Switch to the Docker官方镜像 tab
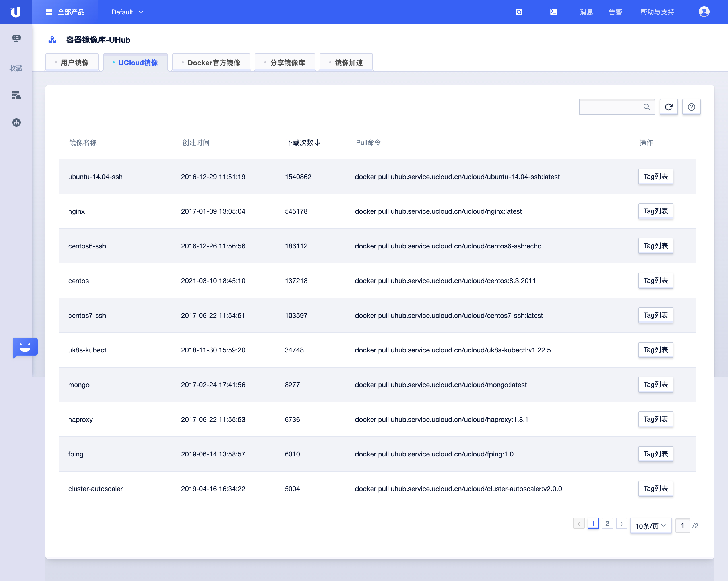The image size is (728, 581). (211, 63)
